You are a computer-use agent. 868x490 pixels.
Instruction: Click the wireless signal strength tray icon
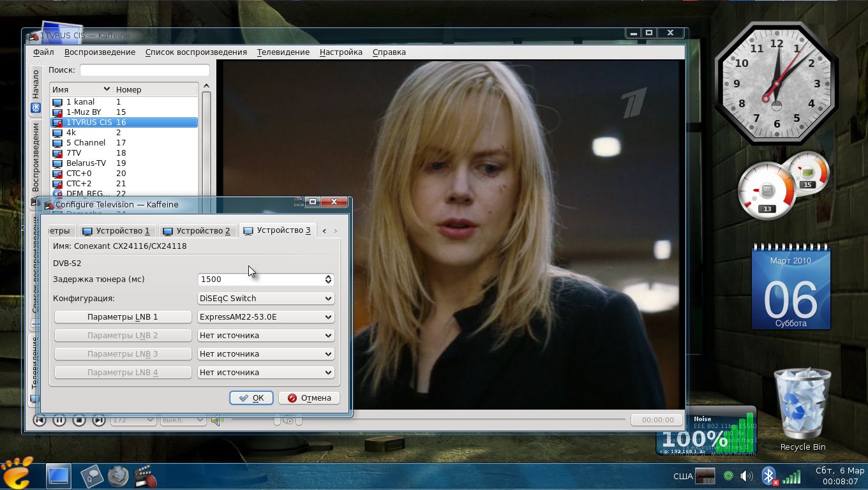[791, 477]
